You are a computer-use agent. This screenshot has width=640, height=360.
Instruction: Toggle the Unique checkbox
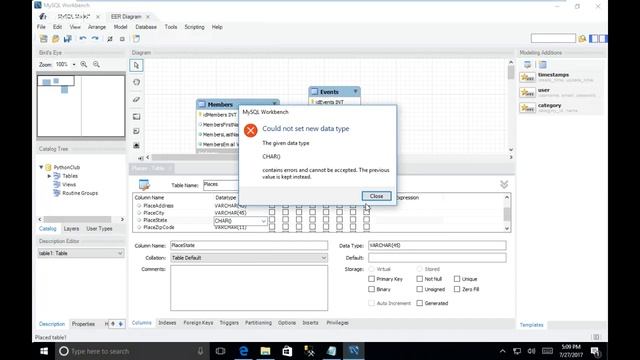point(457,279)
